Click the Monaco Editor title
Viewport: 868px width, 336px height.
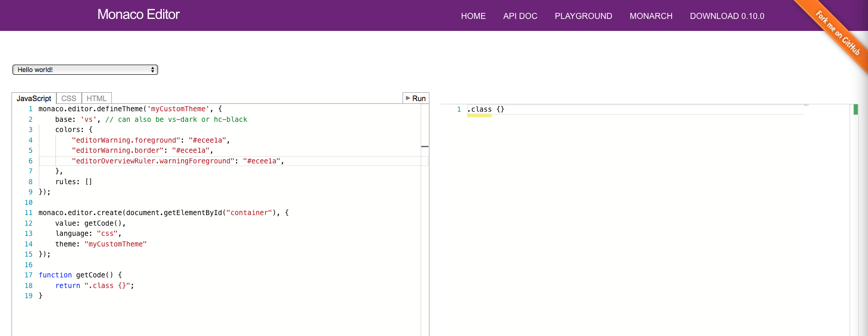coord(139,15)
